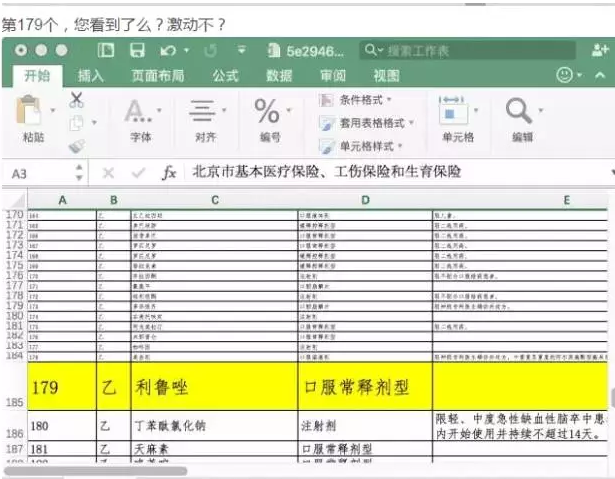
Task: Open the Alignment (对齐) group
Action: pyautogui.click(x=205, y=118)
